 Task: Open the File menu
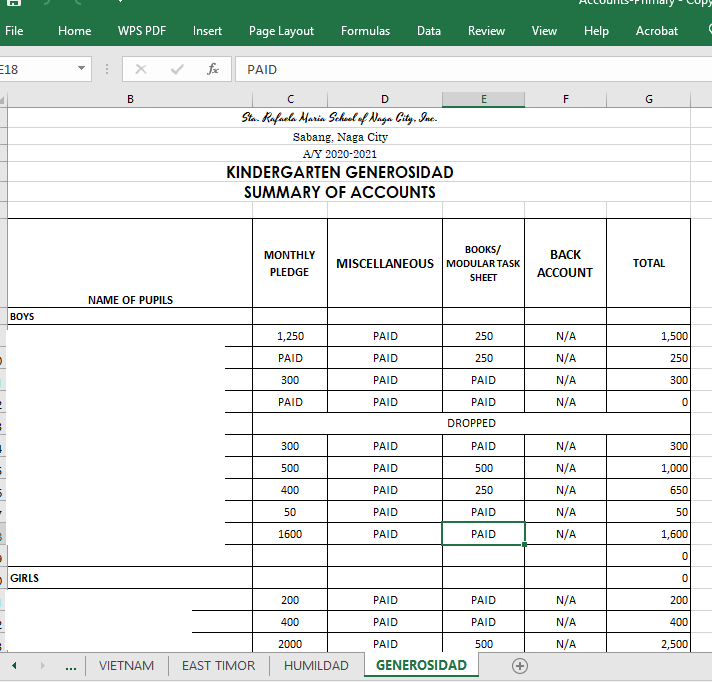pyautogui.click(x=14, y=31)
